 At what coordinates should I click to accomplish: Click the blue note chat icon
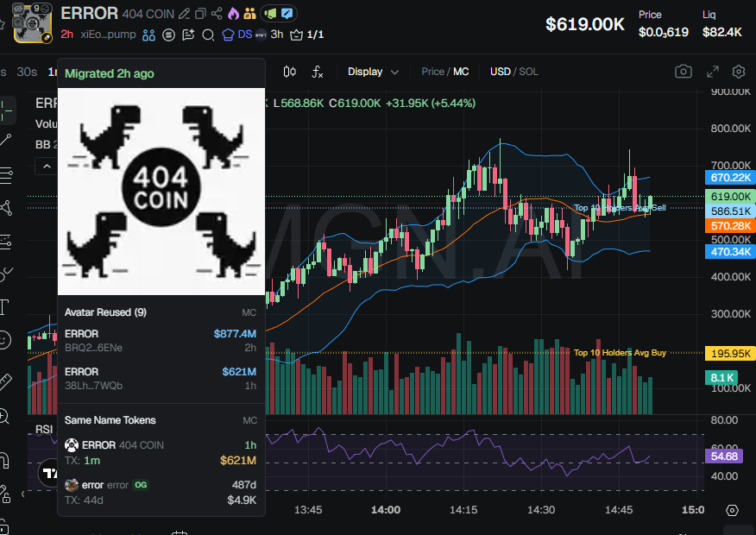pos(287,14)
